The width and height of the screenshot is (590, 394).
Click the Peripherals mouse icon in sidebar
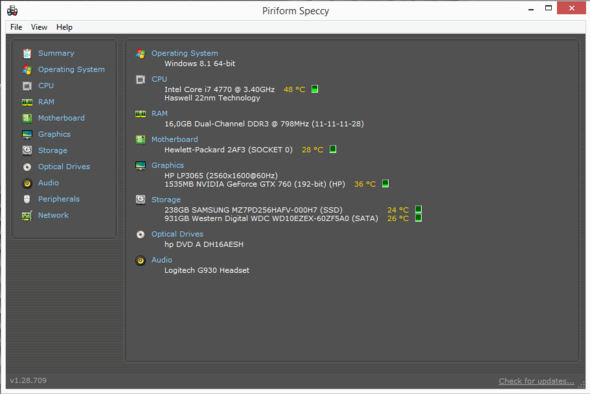coord(27,199)
